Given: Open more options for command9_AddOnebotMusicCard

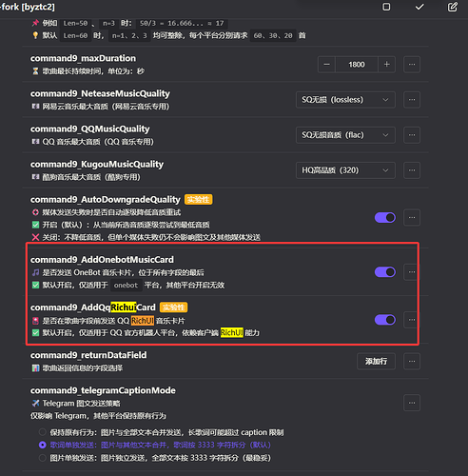Looking at the screenshot, I should pyautogui.click(x=412, y=272).
